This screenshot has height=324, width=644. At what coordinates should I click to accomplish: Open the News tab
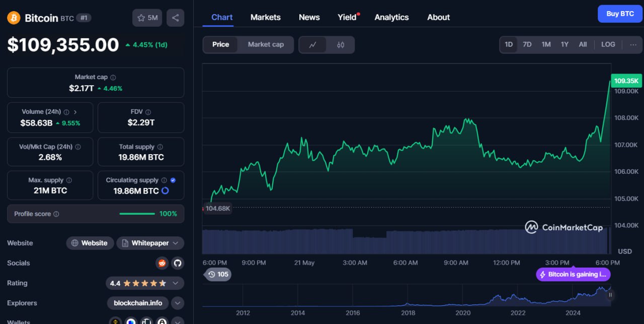(x=309, y=17)
